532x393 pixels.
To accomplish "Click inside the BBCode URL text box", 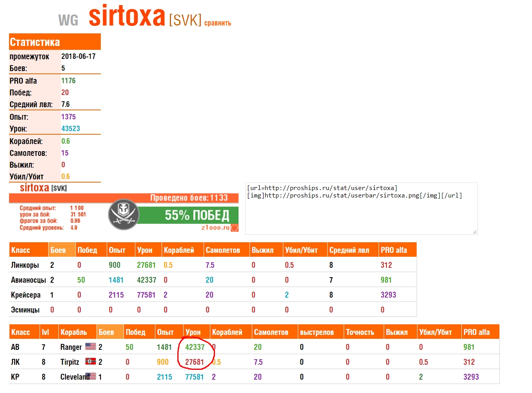I will [x=361, y=208].
